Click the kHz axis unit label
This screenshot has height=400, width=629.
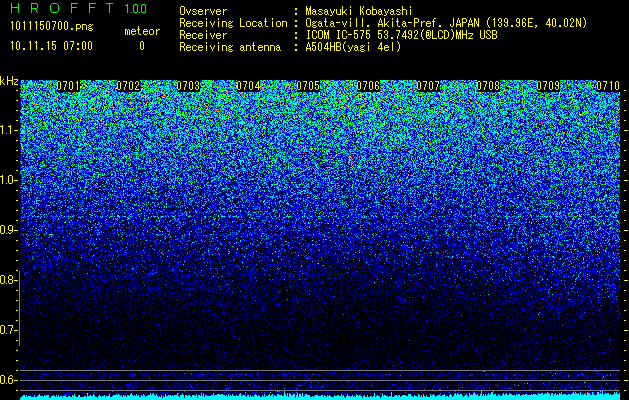9,81
